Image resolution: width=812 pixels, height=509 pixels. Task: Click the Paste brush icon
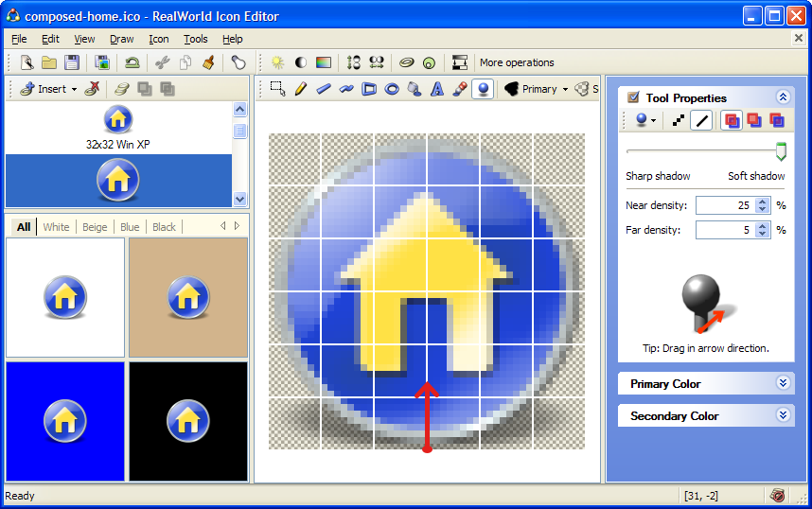tap(209, 62)
